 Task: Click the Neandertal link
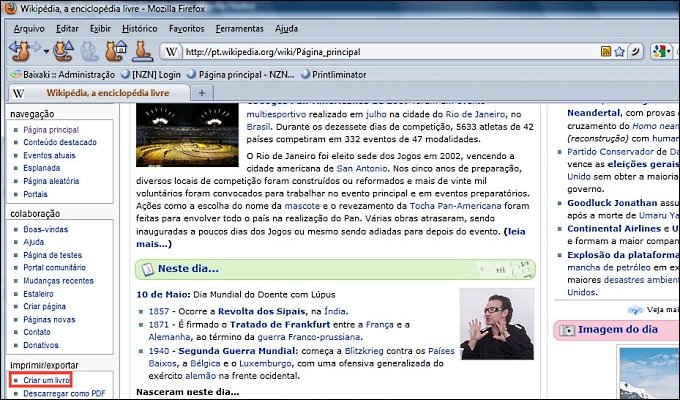pos(594,113)
